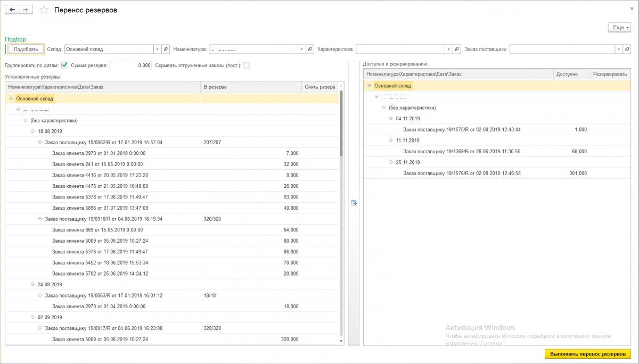639x364 pixels.
Task: Open the Склад field selection form icon
Action: 166,49
